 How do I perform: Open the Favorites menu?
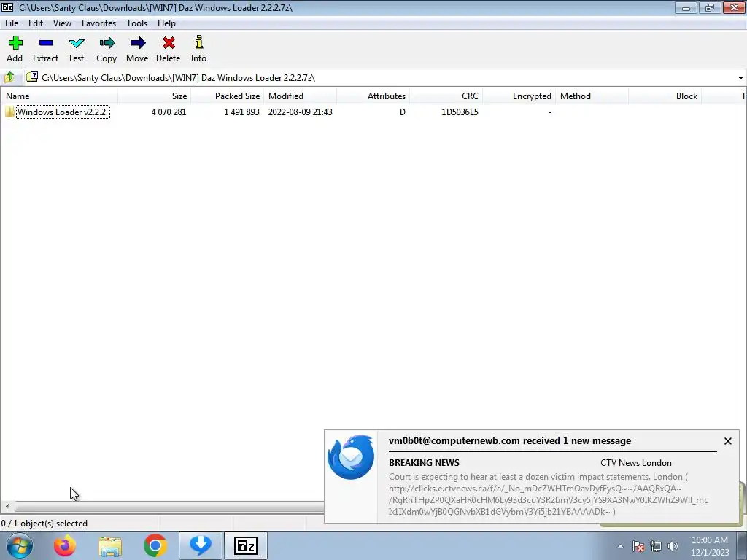click(x=98, y=23)
